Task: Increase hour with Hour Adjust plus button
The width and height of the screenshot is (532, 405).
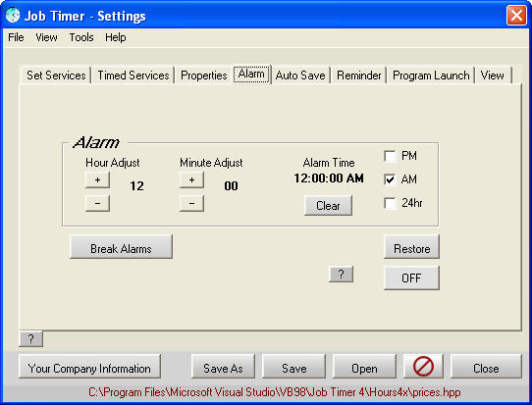Action: point(97,180)
